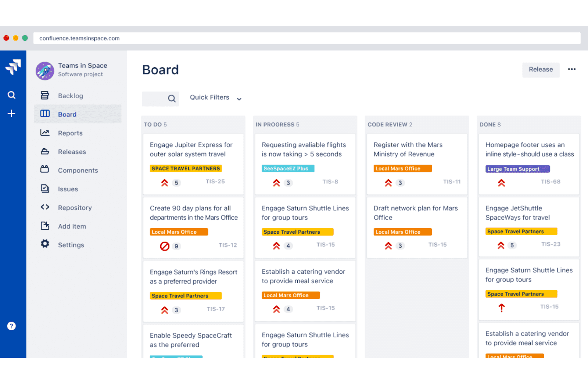Click the Release button
The width and height of the screenshot is (588, 384).
[x=541, y=69]
